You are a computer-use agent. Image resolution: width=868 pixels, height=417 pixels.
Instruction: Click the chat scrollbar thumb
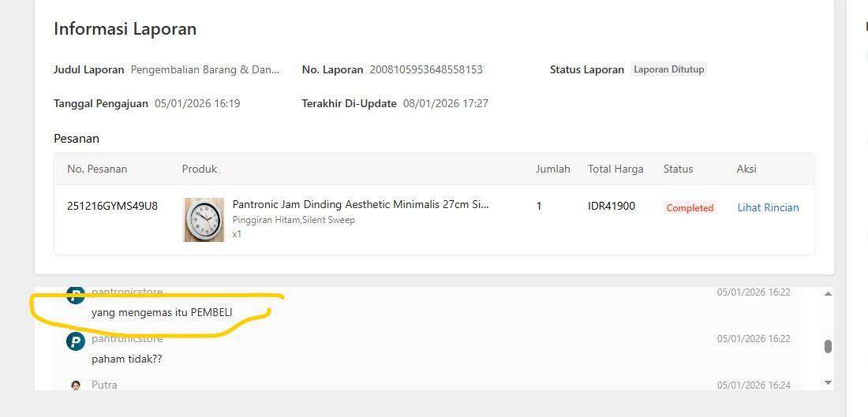point(828,346)
